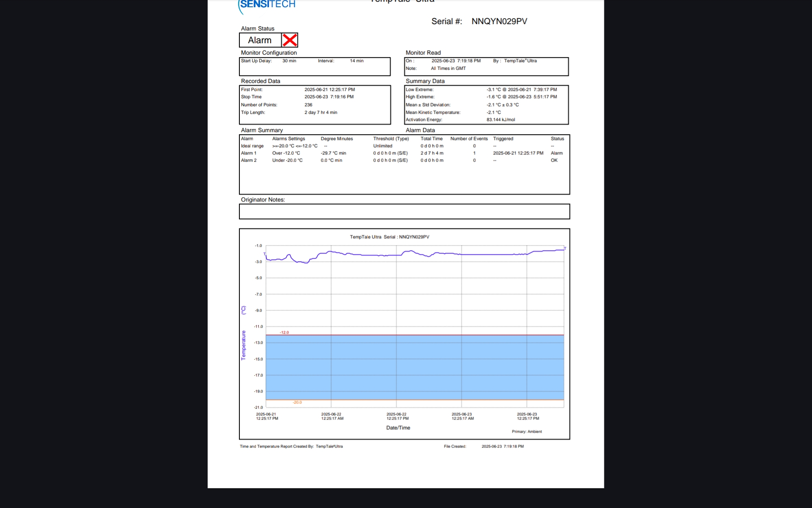
Task: Click Alarm 2 setting Under -20.0 °C
Action: coord(287,160)
